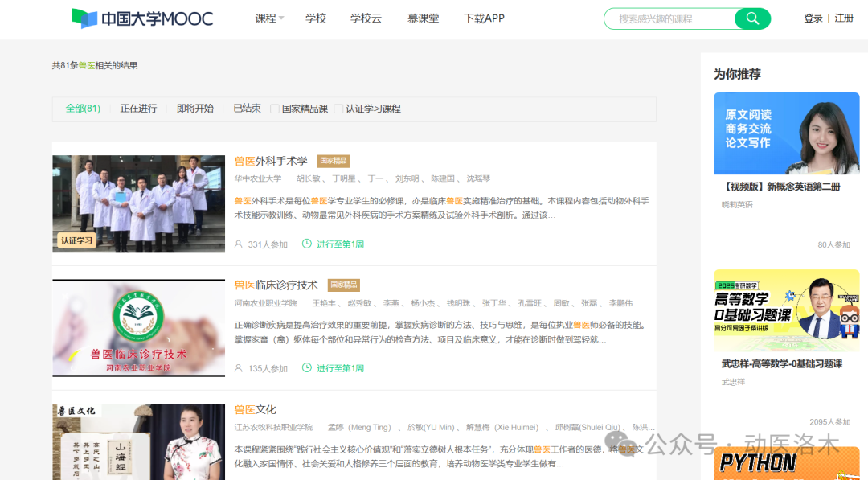Click 80人参加 in recommendations

tap(833, 244)
